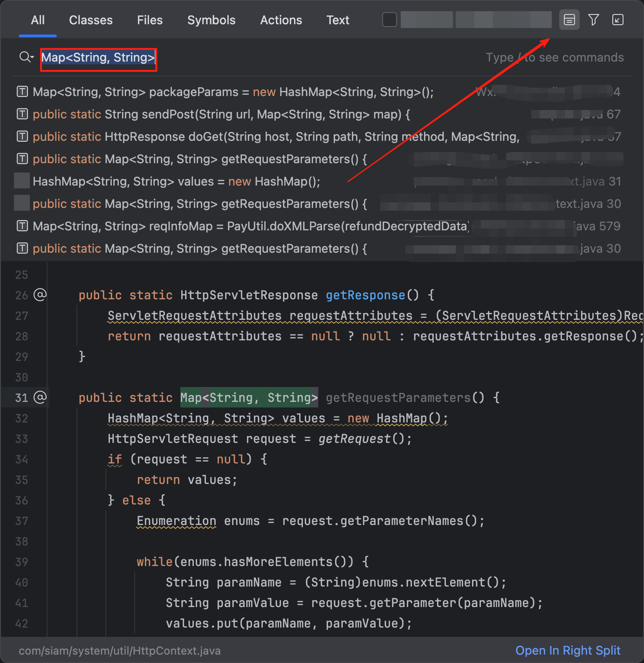Viewport: 644px width, 663px height.
Task: Switch to the Files tab
Action: point(150,20)
